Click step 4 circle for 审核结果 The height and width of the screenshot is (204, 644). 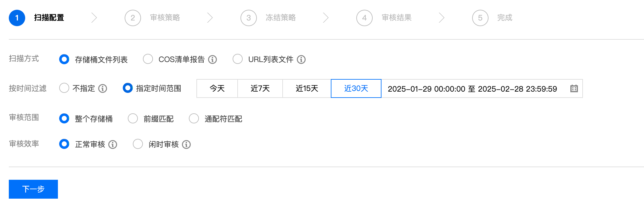364,18
